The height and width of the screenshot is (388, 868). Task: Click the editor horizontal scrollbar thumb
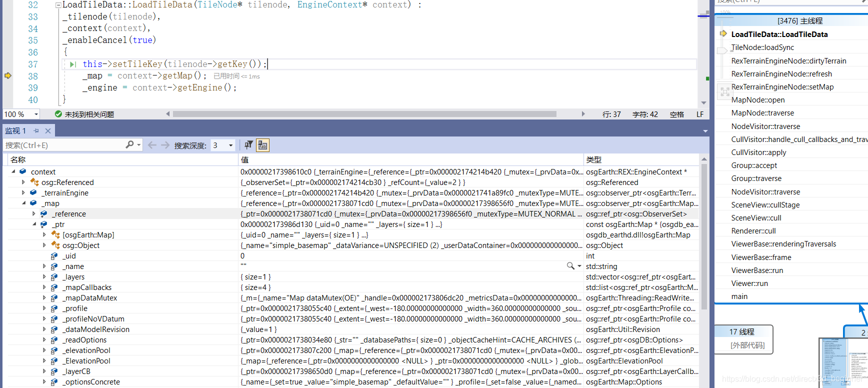[x=364, y=114]
